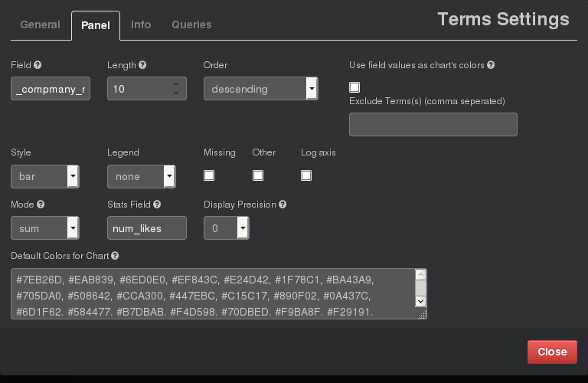This screenshot has width=588, height=383.
Task: Enable the Log axis checkbox
Action: pyautogui.click(x=306, y=175)
